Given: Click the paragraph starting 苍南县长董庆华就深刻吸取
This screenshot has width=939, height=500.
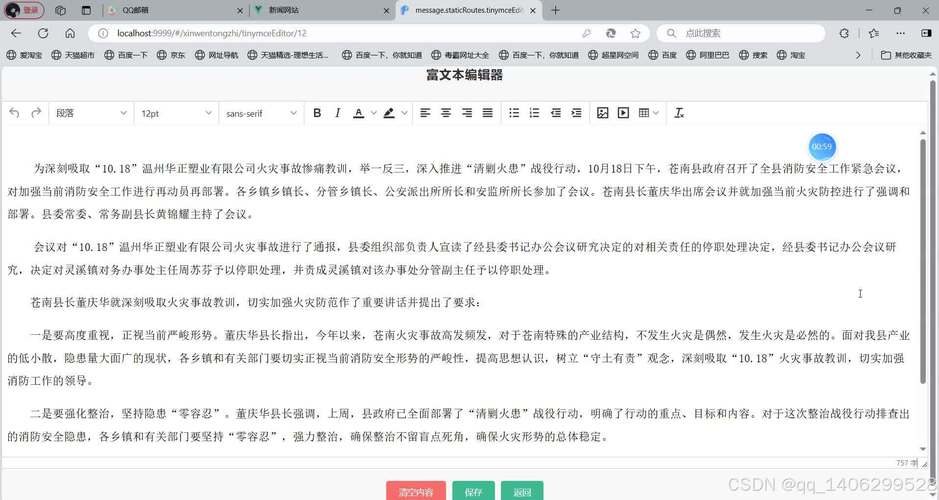Looking at the screenshot, I should pos(256,302).
